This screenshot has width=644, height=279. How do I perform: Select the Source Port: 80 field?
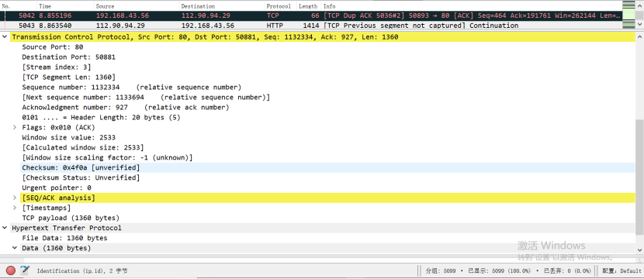53,47
